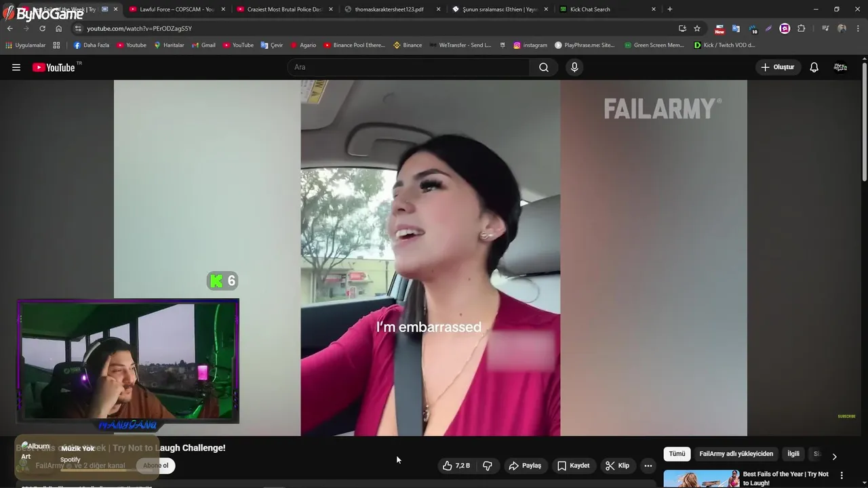Screen dimensions: 868x488
Task: Open more actions three-dot menu under video
Action: 648,466
